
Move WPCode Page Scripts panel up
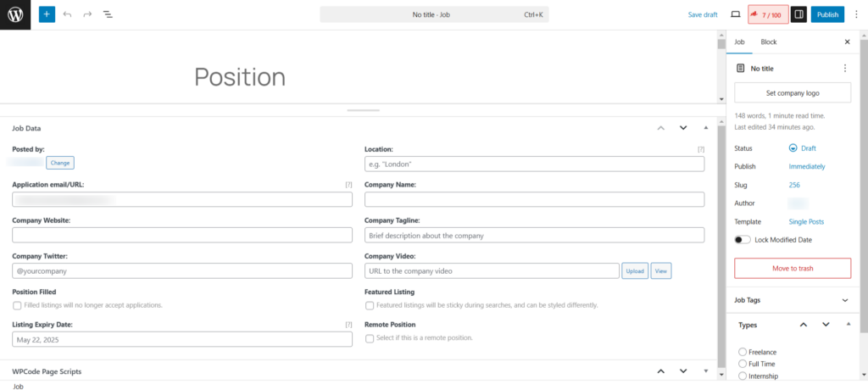pyautogui.click(x=660, y=371)
